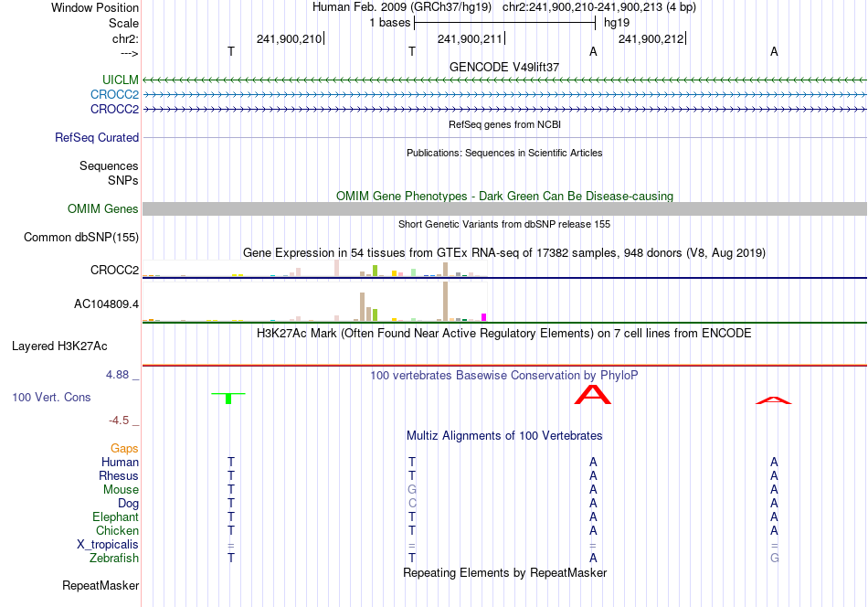Click the Rhesus alignment row label
Screen dimensions: 868x607
[x=119, y=475]
